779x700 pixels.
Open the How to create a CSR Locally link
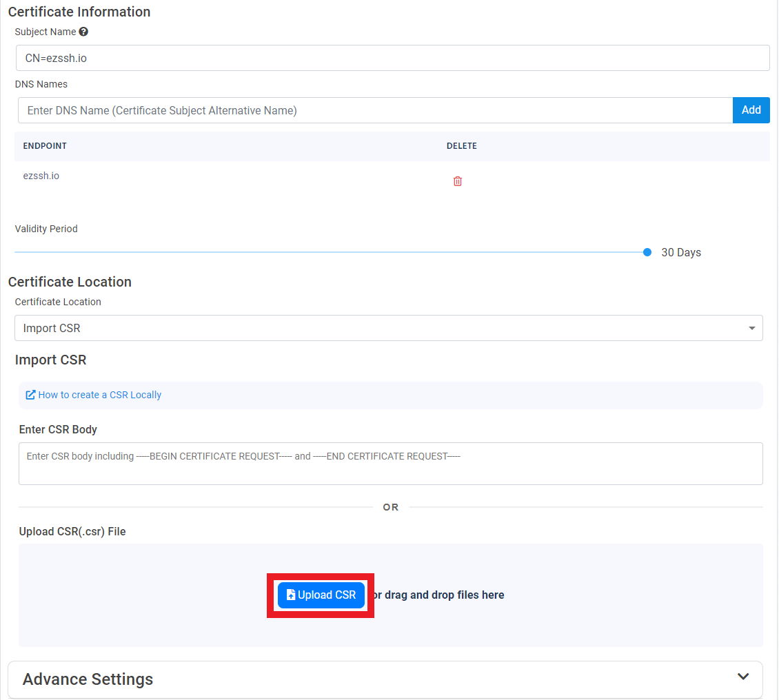pyautogui.click(x=99, y=394)
